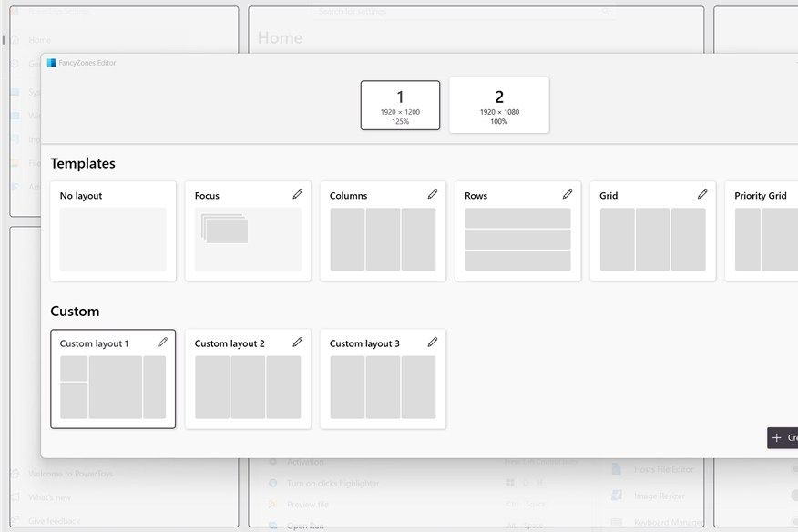Edit the Rows template with pencil icon

[x=567, y=194]
